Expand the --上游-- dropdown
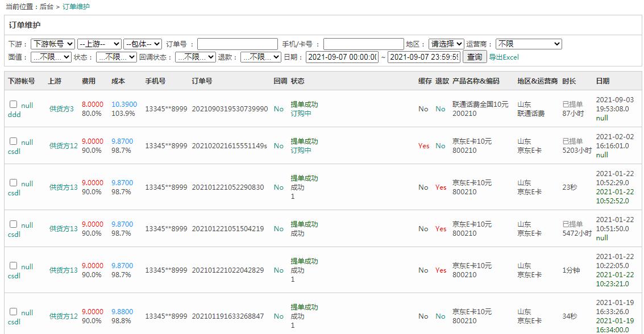Screen dimensions: 644x334 point(99,44)
